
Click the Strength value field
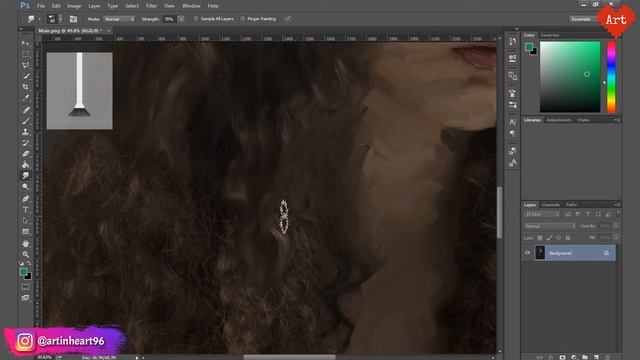(x=169, y=19)
